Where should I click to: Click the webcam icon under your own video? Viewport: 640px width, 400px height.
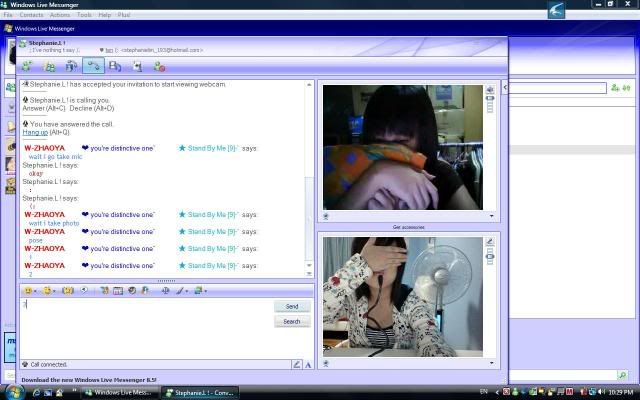pyautogui.click(x=326, y=363)
